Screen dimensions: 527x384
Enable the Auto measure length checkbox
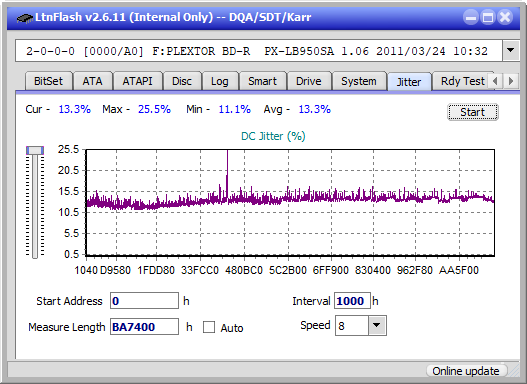pyautogui.click(x=209, y=327)
